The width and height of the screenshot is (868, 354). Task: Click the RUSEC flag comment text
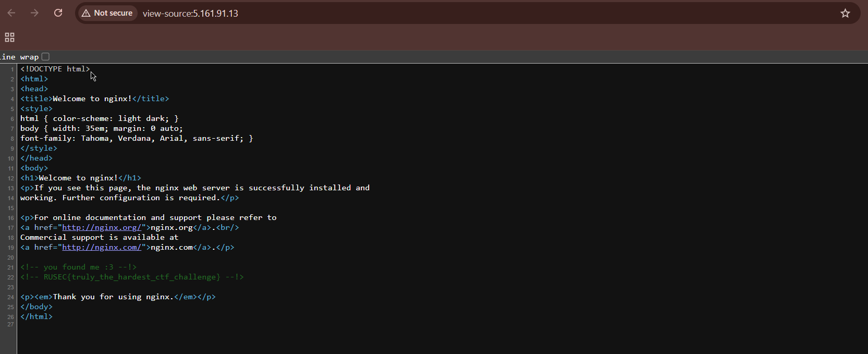(132, 277)
